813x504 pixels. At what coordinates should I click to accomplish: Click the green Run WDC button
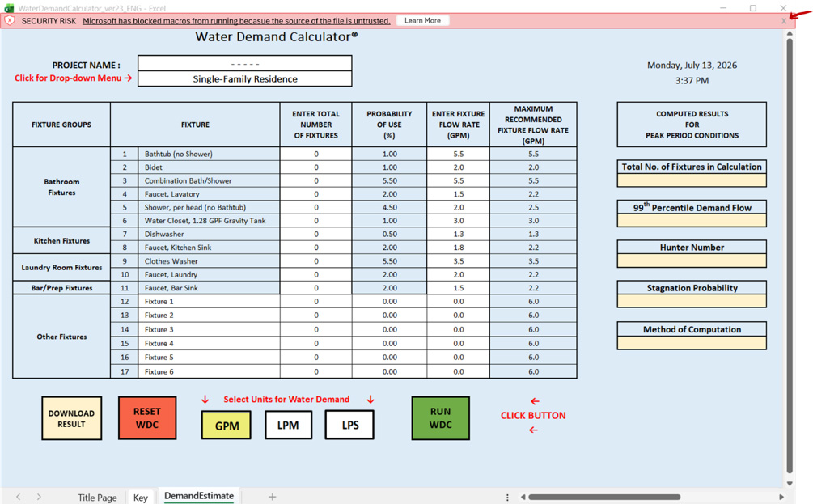[440, 418]
